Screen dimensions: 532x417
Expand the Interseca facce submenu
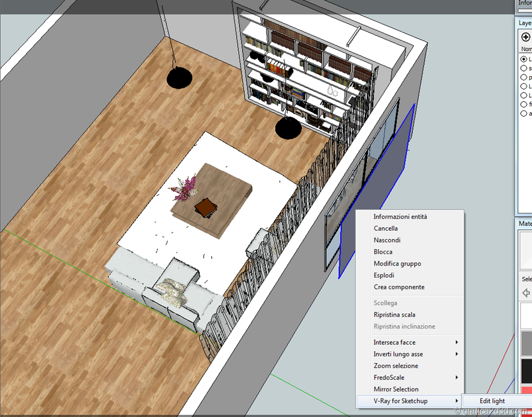[410, 342]
